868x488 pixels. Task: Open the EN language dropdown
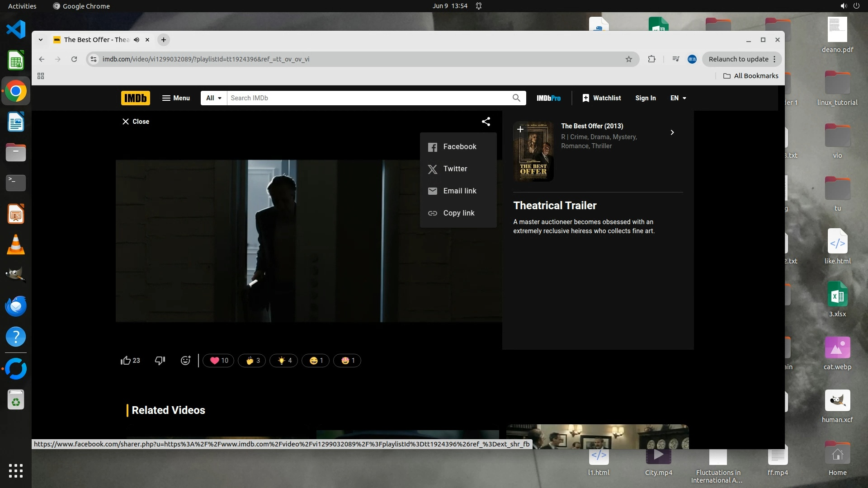(x=678, y=98)
